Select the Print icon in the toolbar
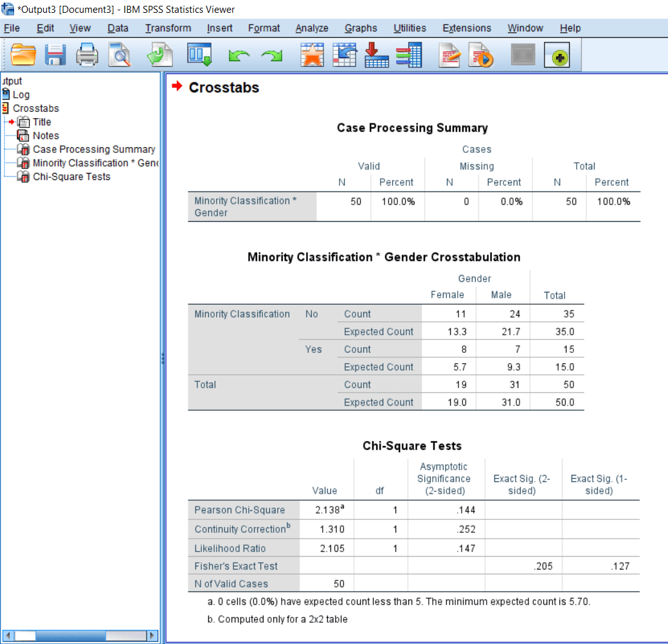 click(x=87, y=55)
